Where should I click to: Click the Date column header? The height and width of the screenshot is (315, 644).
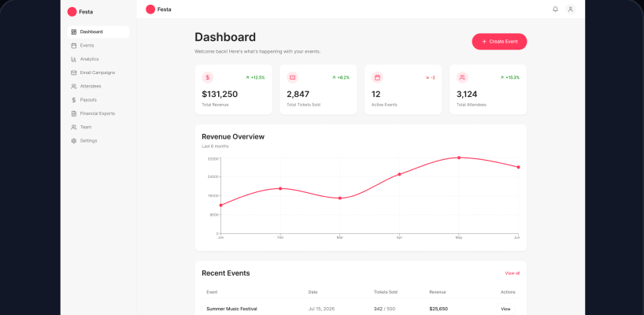313,292
